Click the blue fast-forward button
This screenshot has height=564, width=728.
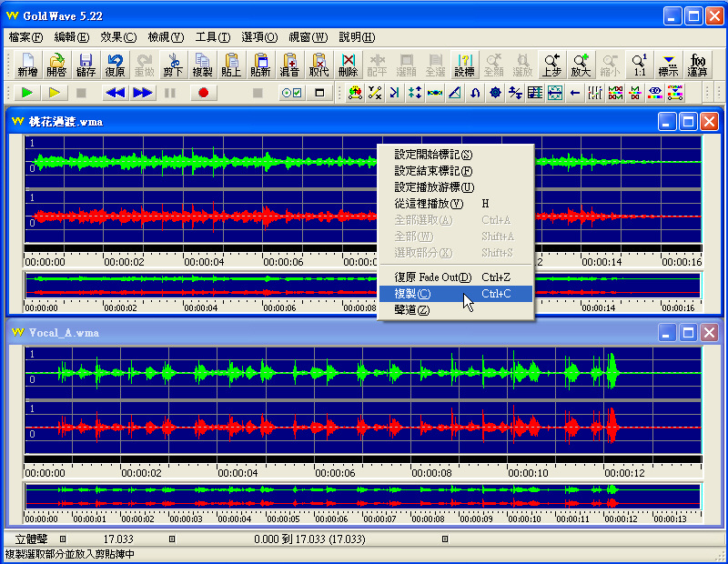click(143, 93)
